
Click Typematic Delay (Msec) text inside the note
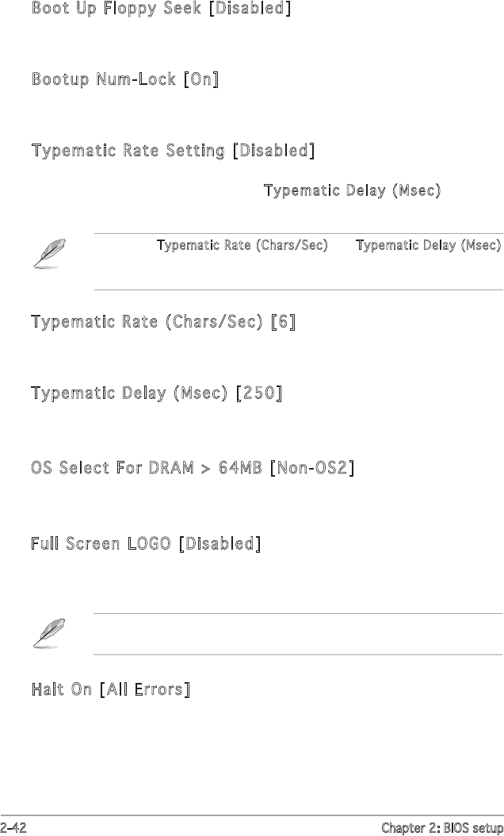(x=429, y=246)
